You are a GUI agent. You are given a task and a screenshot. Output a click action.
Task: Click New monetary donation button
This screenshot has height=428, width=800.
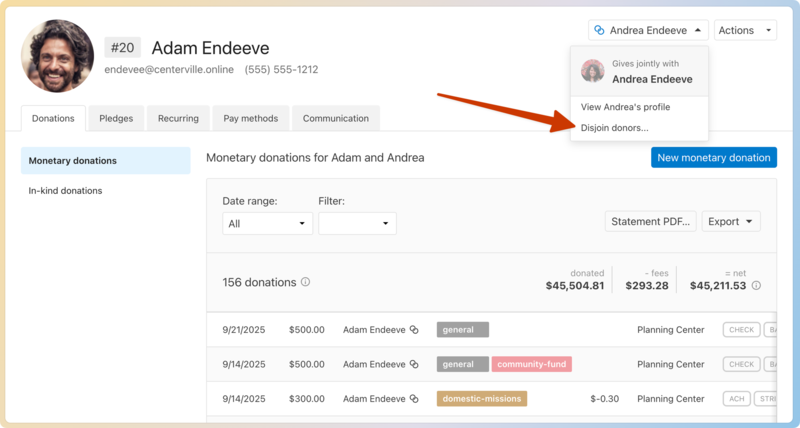tap(713, 157)
